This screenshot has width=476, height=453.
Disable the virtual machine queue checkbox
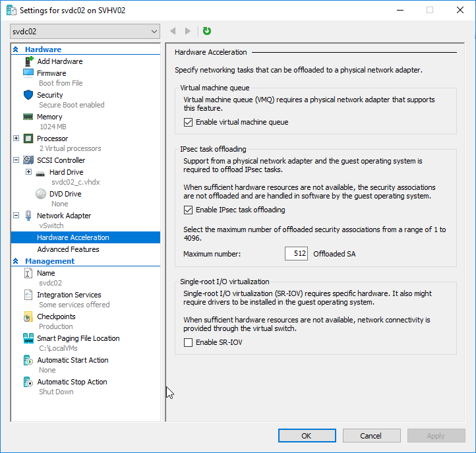click(x=188, y=123)
